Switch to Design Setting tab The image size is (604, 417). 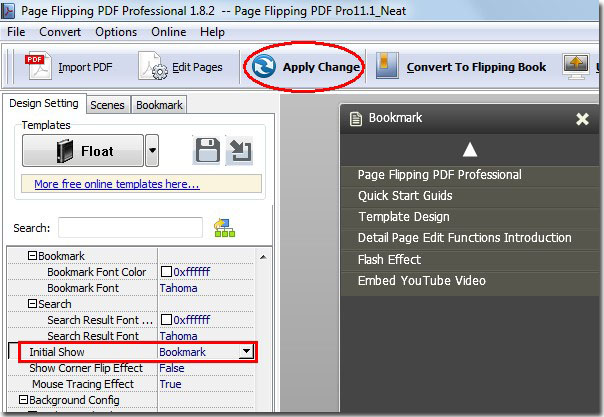pyautogui.click(x=44, y=103)
